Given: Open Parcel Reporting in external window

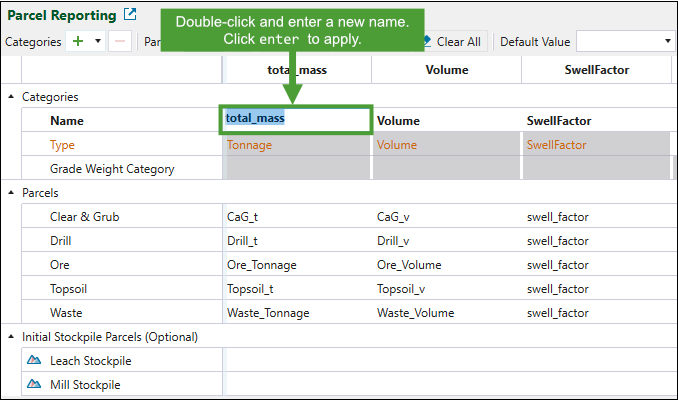Looking at the screenshot, I should click(130, 15).
